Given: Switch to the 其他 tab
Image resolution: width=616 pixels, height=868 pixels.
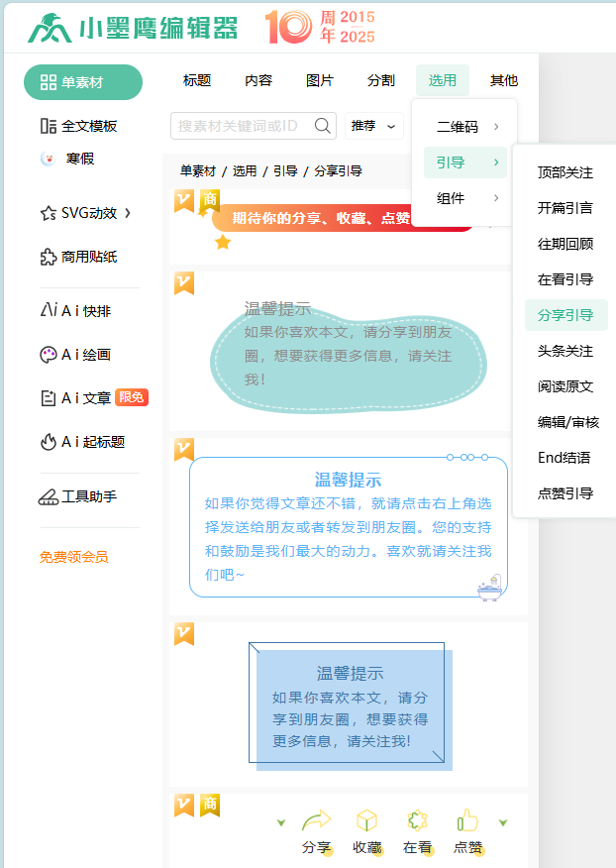Looking at the screenshot, I should pos(504,81).
